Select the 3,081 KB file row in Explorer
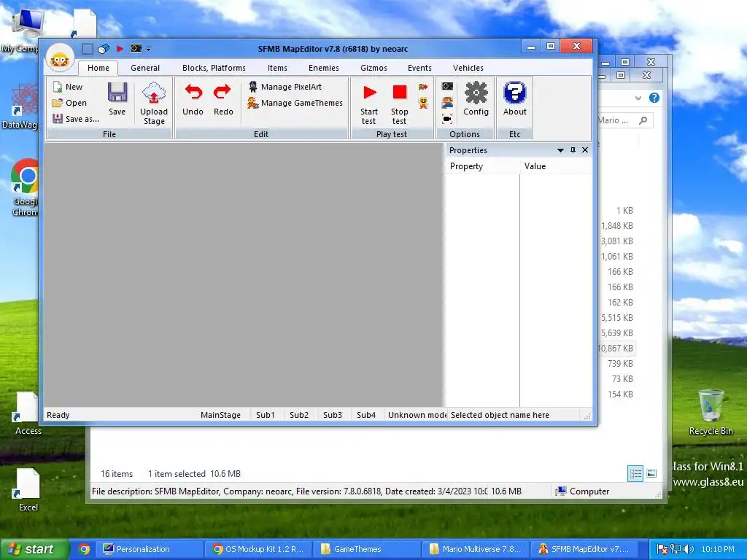 tap(616, 241)
